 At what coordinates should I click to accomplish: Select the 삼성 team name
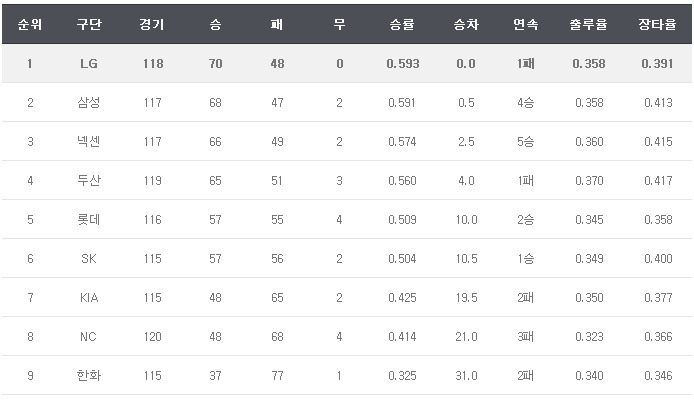88,103
